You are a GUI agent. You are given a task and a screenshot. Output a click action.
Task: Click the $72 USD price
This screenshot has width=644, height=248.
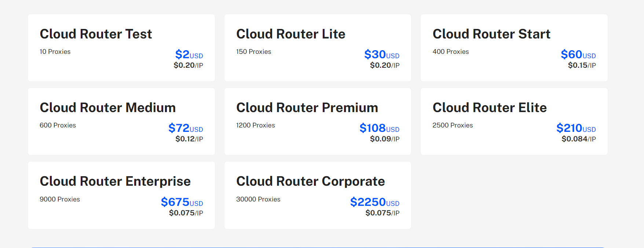tap(186, 128)
